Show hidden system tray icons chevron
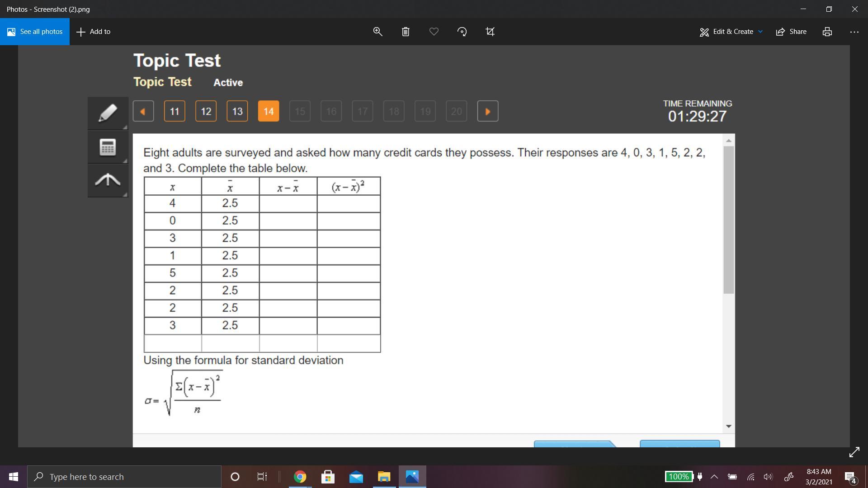Screen dimensions: 868x488 (714, 477)
